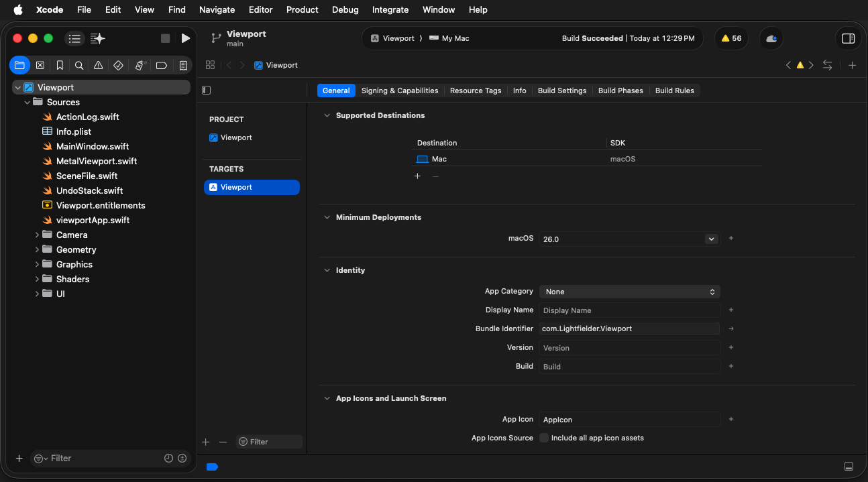The image size is (868, 482).
Task: Show the Bookmark navigator
Action: [x=60, y=65]
